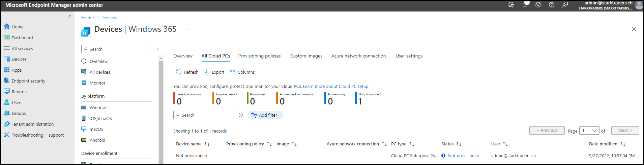Filter by Provisioned with warning count
The width and height of the screenshot is (644, 165).
coord(295,98)
